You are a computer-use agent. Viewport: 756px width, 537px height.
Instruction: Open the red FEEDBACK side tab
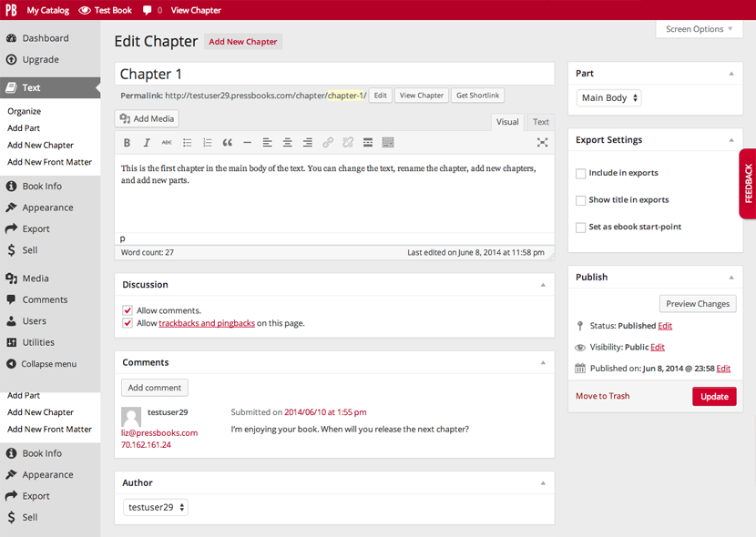coord(747,184)
